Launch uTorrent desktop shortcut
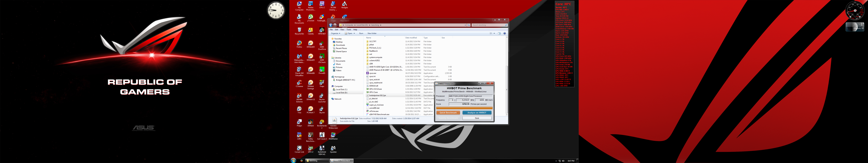The height and width of the screenshot is (163, 868). [x=311, y=18]
